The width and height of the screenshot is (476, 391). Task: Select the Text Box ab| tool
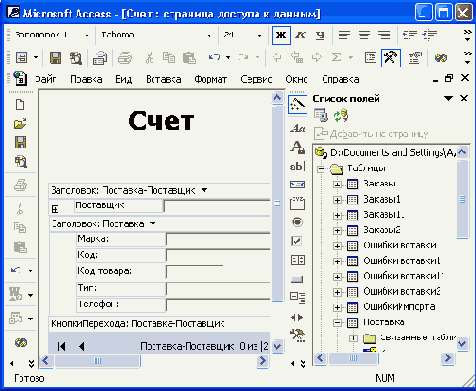(297, 166)
